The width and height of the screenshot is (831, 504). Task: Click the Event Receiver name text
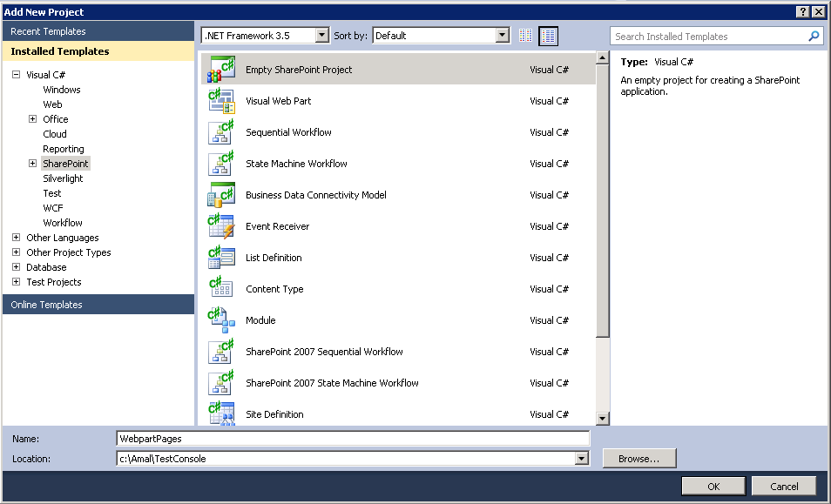[277, 226]
